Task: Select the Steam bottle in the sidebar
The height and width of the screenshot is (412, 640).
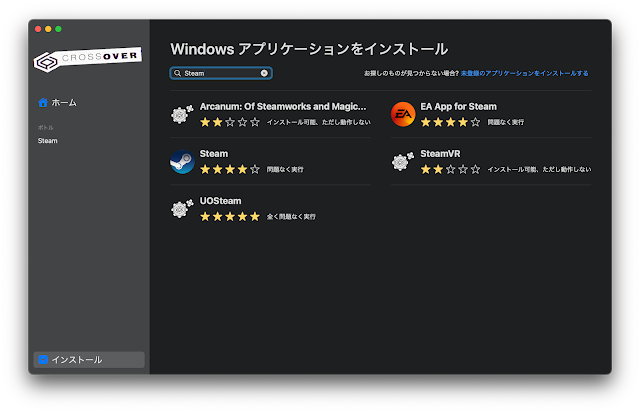Action: pyautogui.click(x=48, y=141)
